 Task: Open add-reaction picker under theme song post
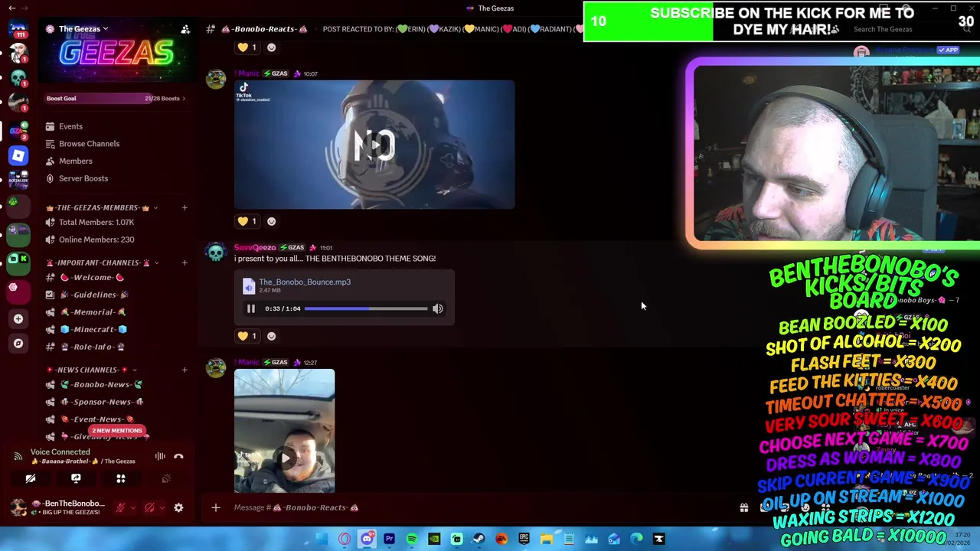tap(271, 336)
